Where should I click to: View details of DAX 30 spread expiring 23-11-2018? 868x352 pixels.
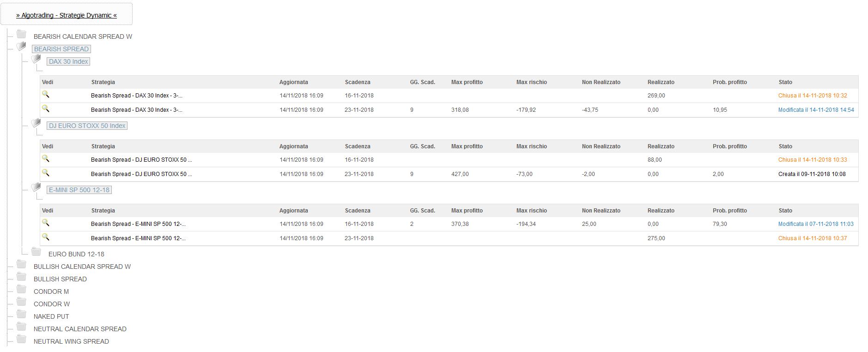46,109
